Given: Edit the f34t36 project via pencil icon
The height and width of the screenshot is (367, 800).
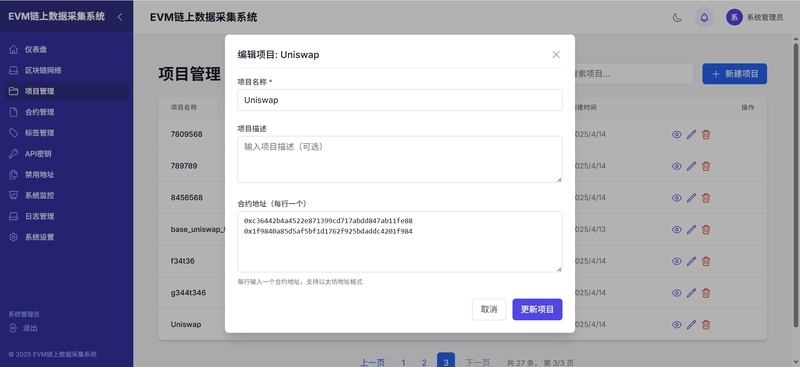Looking at the screenshot, I should pyautogui.click(x=691, y=261).
